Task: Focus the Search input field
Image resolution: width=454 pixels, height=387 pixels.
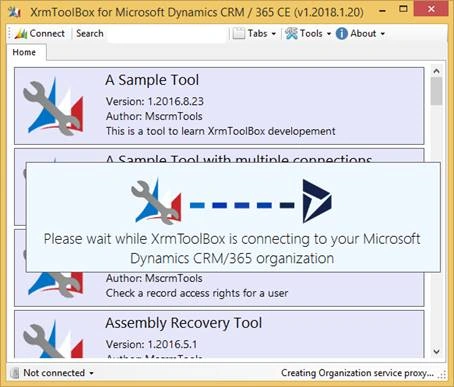Action: (167, 34)
